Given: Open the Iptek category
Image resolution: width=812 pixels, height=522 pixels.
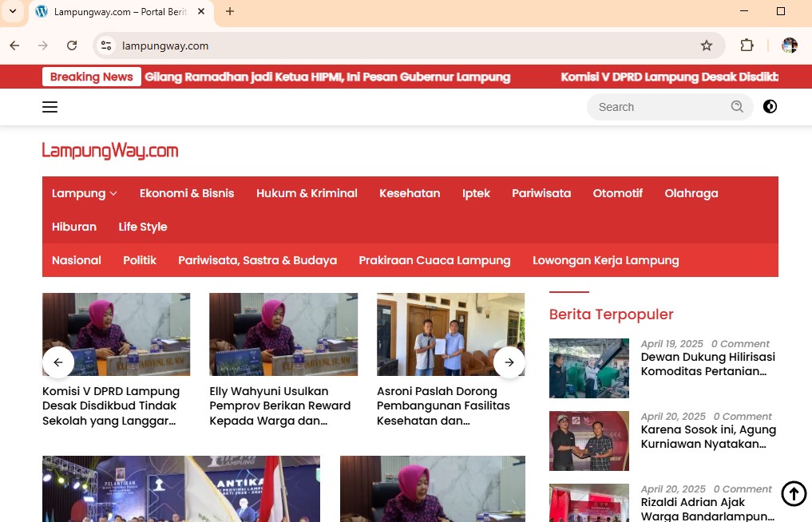Looking at the screenshot, I should pos(476,193).
